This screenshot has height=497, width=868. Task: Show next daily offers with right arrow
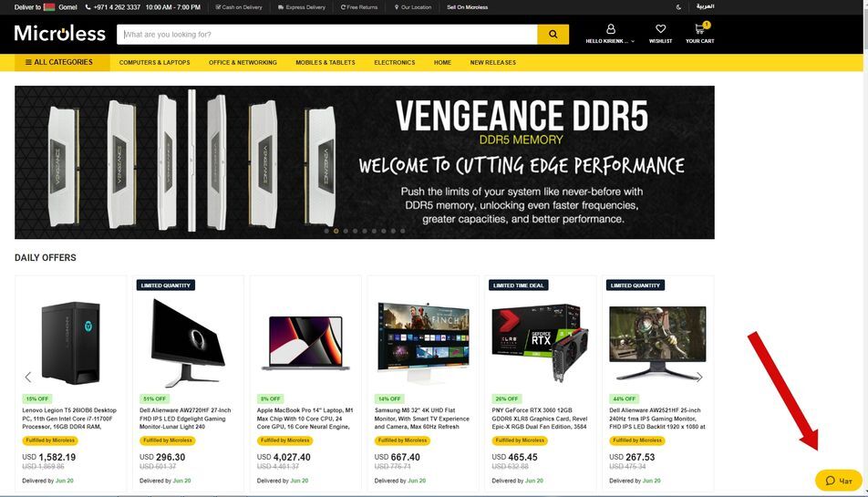point(699,377)
